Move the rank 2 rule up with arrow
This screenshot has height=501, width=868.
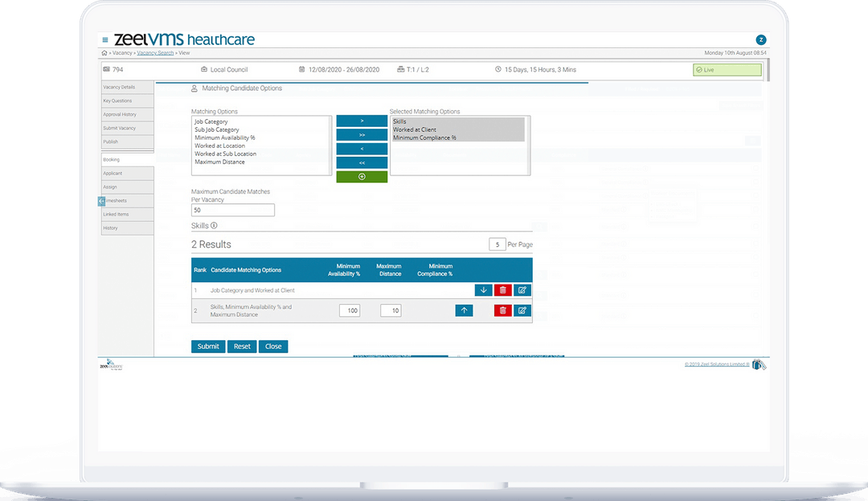tap(464, 310)
